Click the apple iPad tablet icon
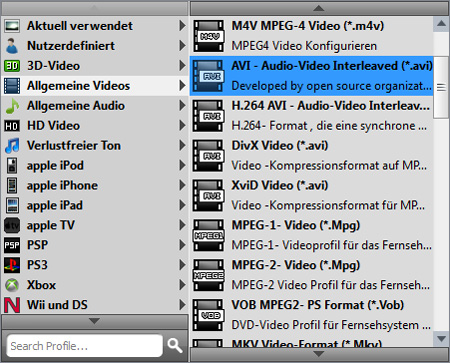The width and height of the screenshot is (450, 363). 12,205
